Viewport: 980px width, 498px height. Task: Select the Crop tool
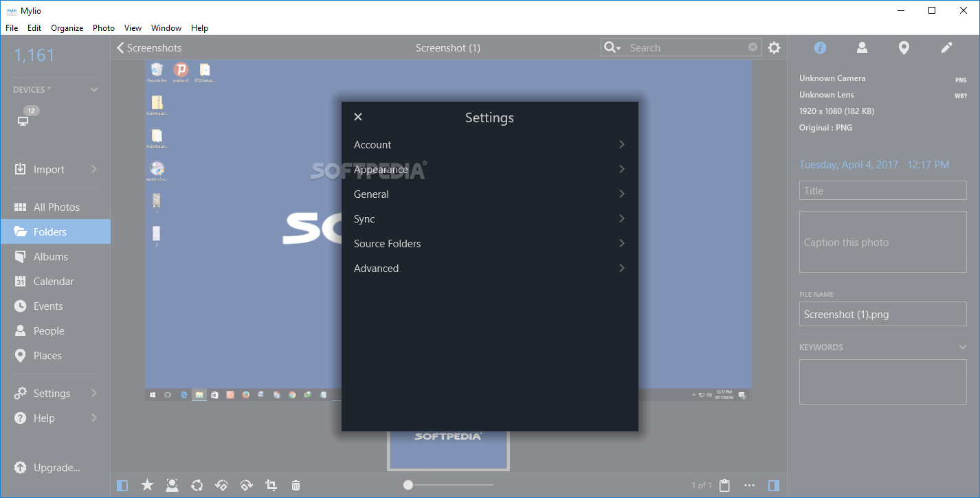271,486
